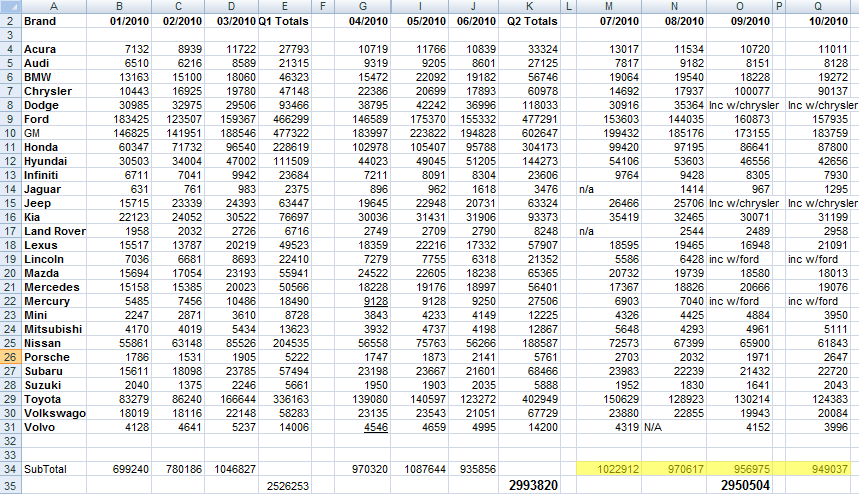The width and height of the screenshot is (859, 494).
Task: Select Volvo August N/A cell
Action: pyautogui.click(x=674, y=427)
